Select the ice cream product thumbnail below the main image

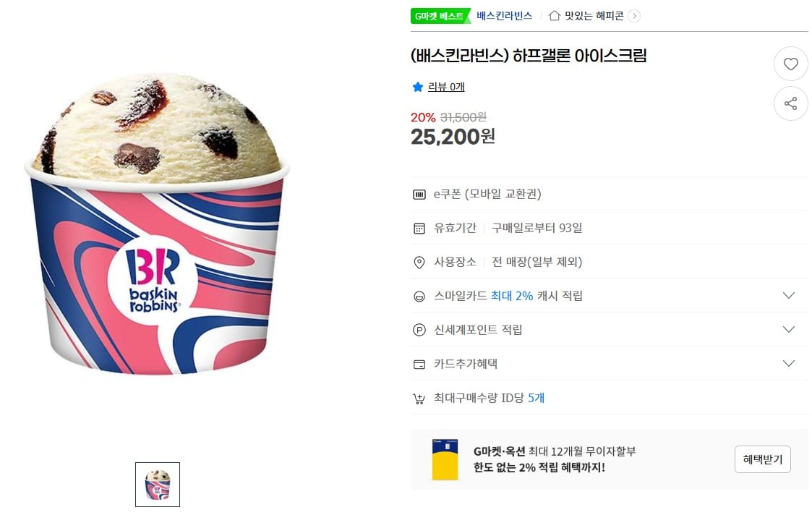pyautogui.click(x=157, y=485)
